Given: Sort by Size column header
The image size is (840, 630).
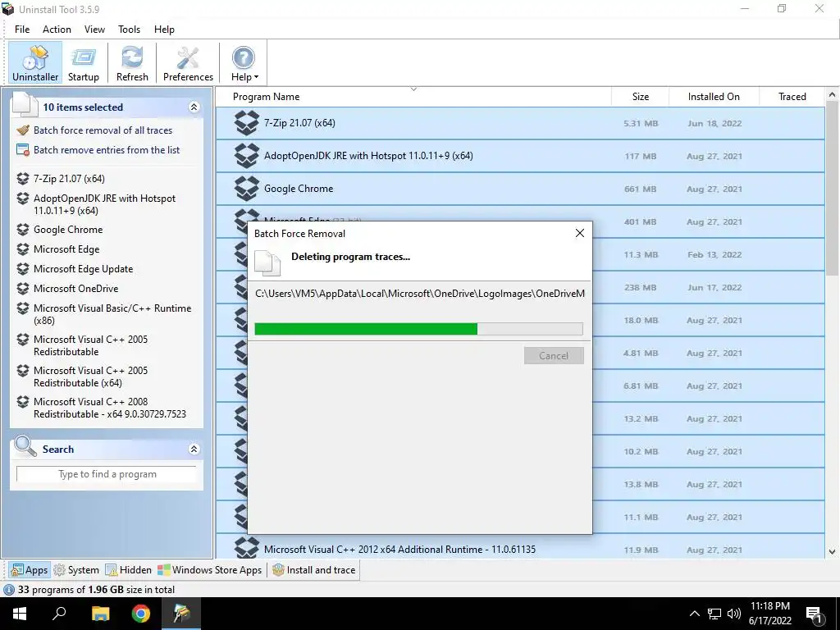Looking at the screenshot, I should (x=640, y=97).
